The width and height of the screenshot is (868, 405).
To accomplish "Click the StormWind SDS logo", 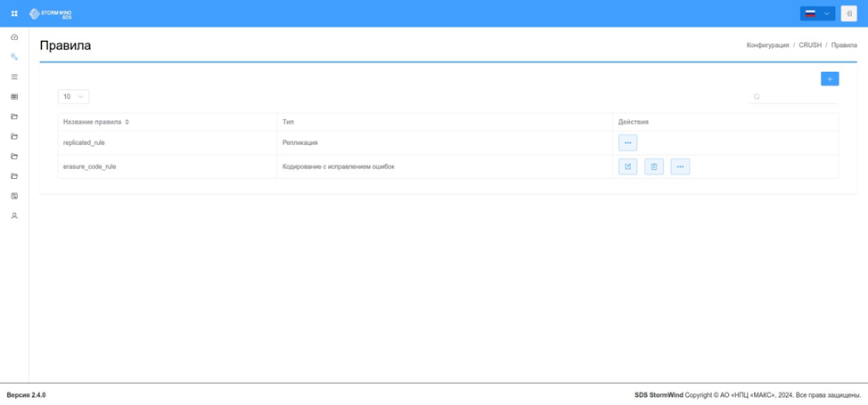I will coord(51,13).
